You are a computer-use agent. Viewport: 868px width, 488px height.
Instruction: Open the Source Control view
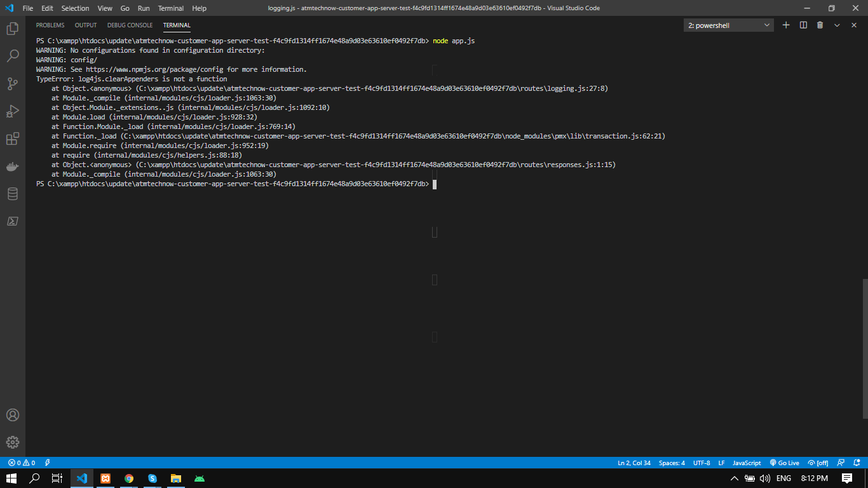13,83
